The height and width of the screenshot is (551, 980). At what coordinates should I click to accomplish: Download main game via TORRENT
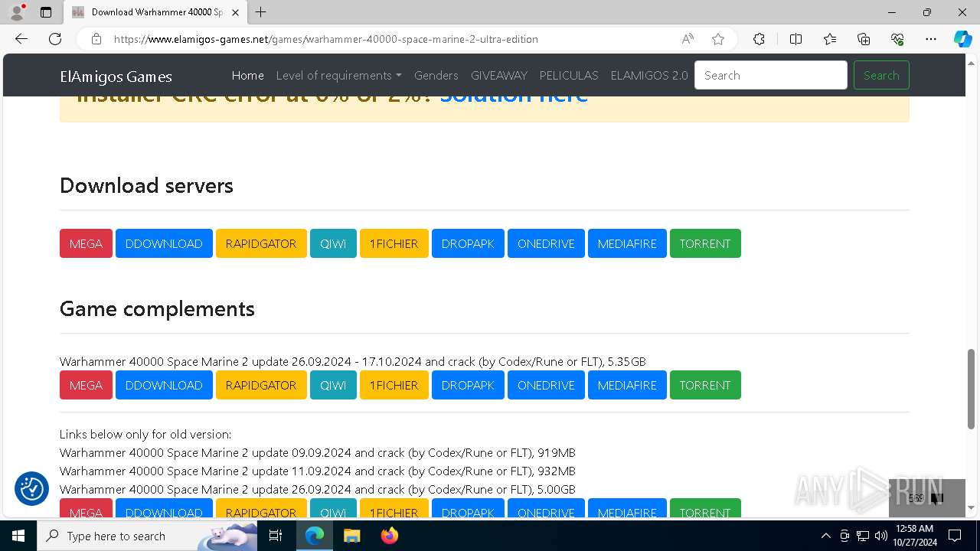[705, 243]
